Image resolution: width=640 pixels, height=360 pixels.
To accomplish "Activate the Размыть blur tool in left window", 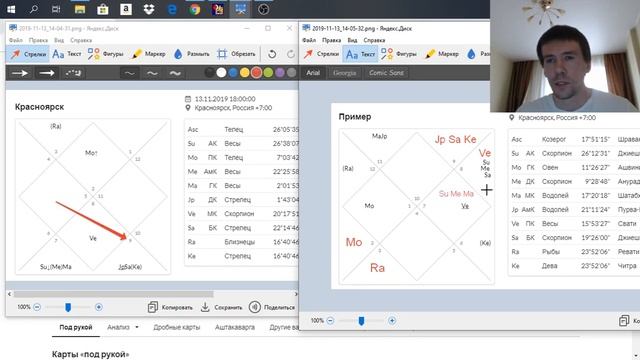I will 191,54.
